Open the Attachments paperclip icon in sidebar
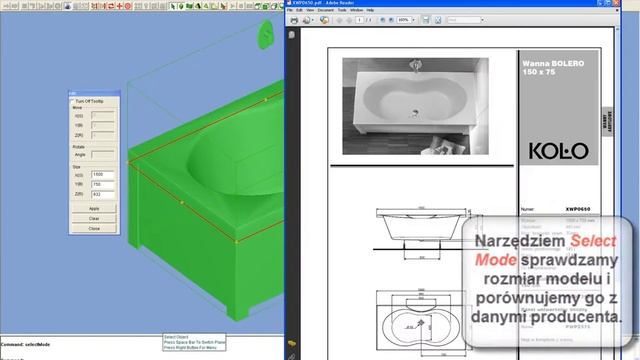Screen dimensions: 640x360 coord(292,357)
